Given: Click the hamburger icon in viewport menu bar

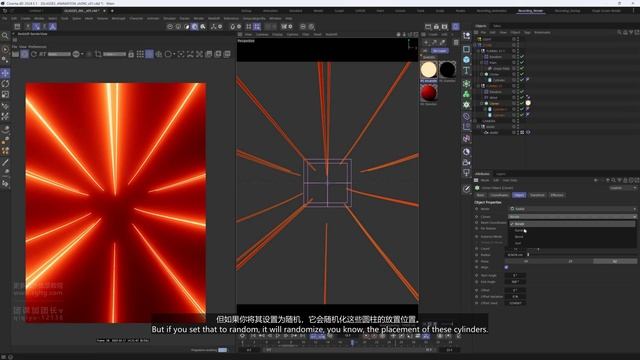Looking at the screenshot, I should tap(240, 34).
